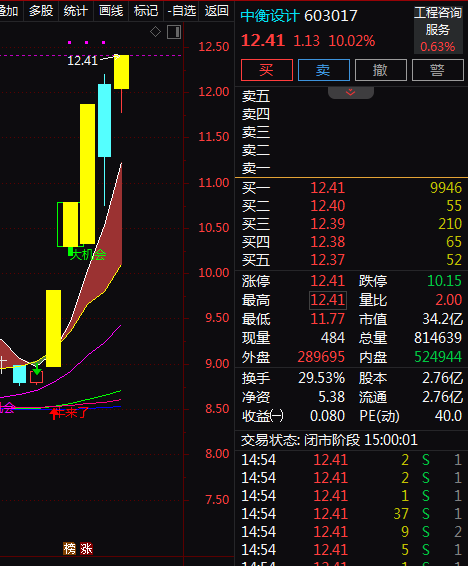Click the 外盘 value 289695
This screenshot has width=468, height=566.
click(x=321, y=357)
